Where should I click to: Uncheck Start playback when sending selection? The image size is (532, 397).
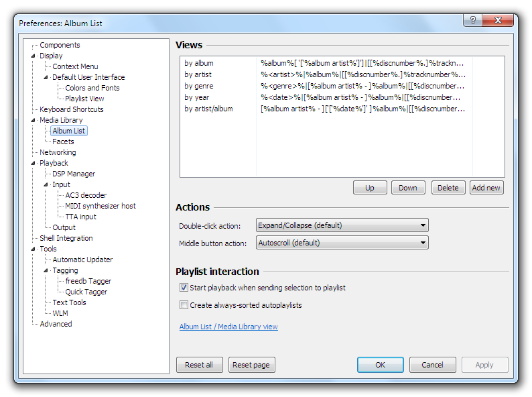point(184,288)
